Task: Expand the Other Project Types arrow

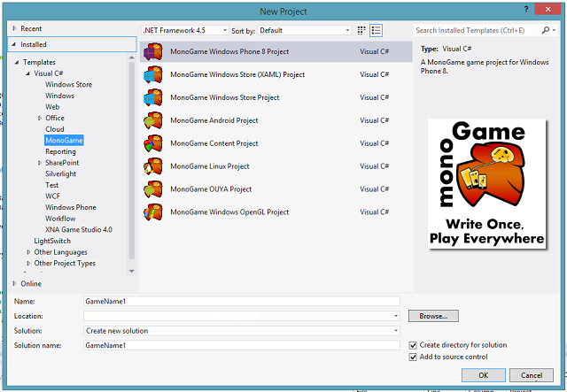Action: coord(28,264)
